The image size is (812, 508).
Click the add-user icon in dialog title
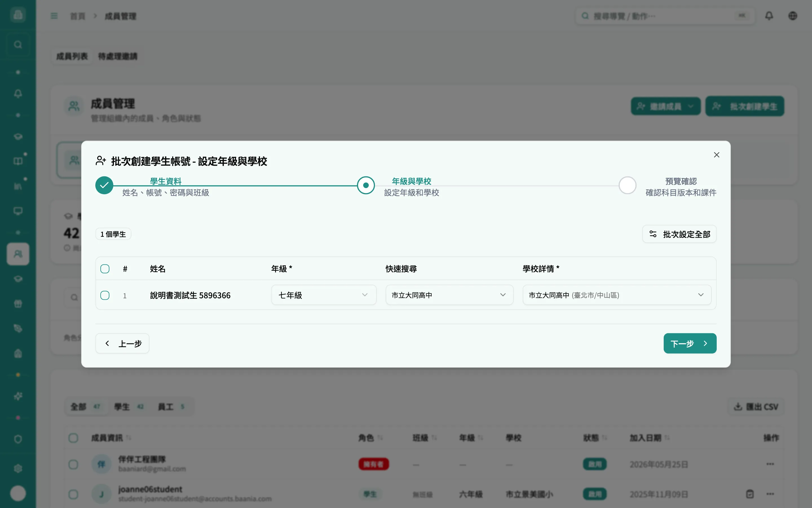click(x=101, y=161)
